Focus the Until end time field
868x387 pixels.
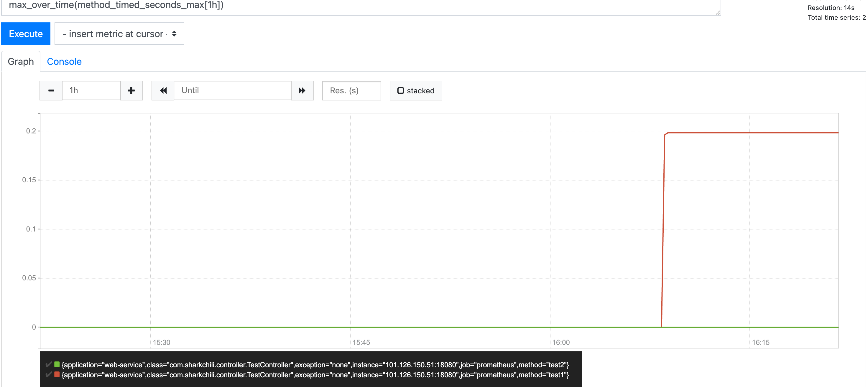[x=232, y=90]
